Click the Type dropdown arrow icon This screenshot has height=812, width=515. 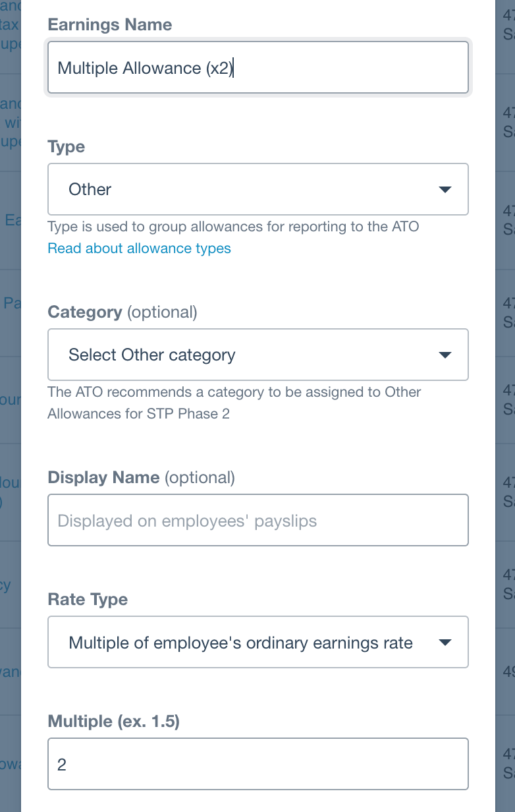coord(445,190)
